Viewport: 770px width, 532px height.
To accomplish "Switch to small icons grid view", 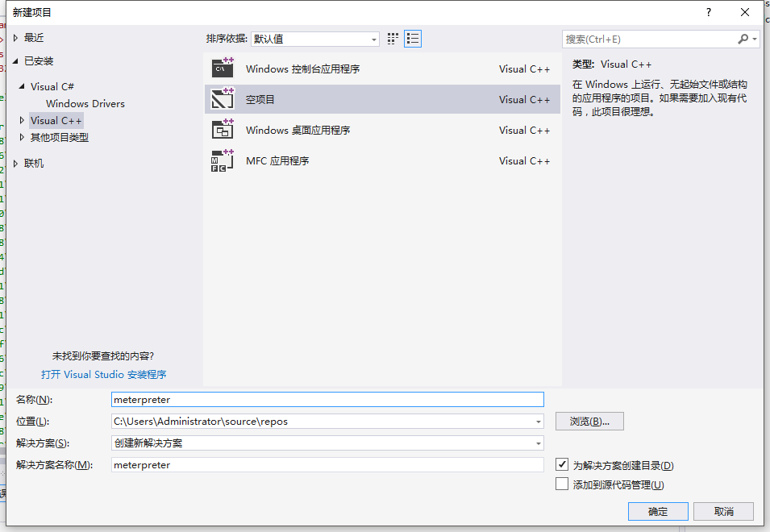I will point(393,39).
